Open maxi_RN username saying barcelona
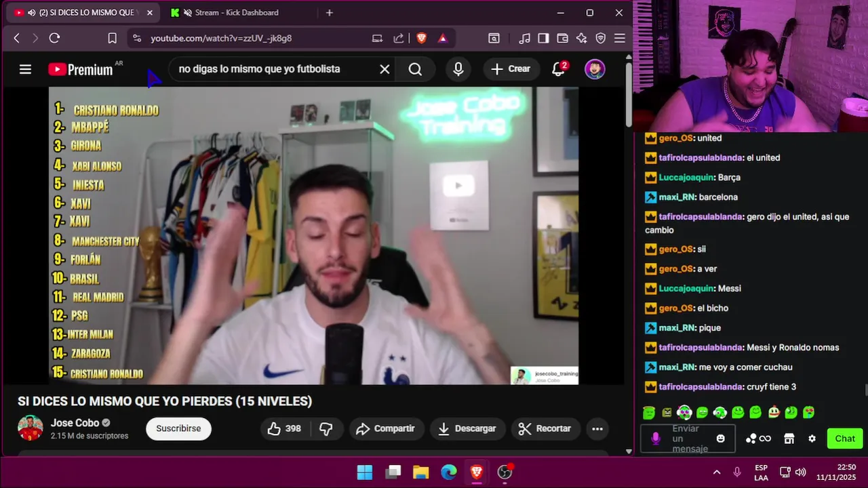 677,197
